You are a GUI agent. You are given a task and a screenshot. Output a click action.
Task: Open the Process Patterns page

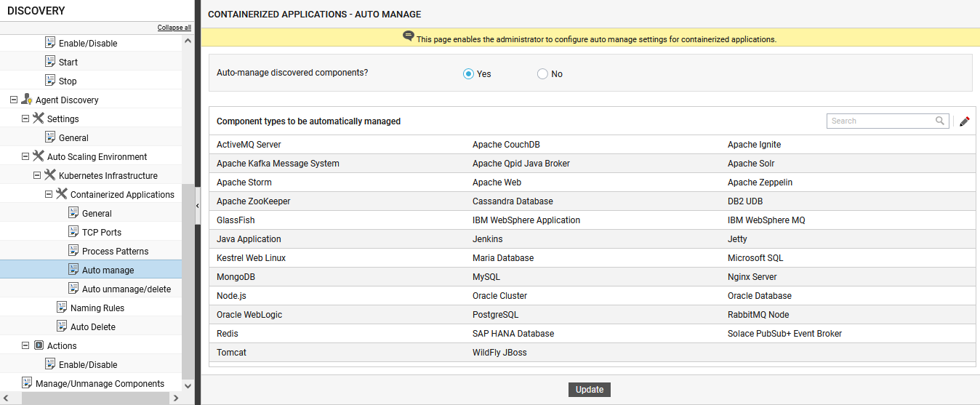115,252
